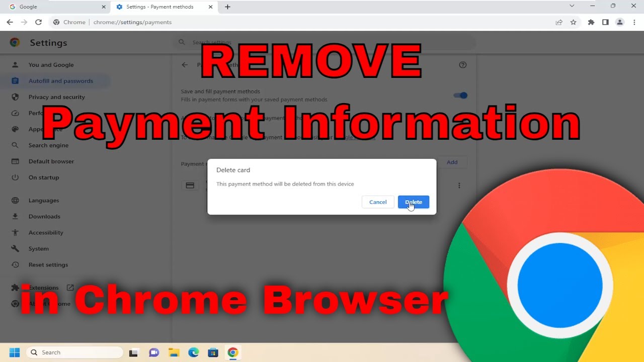
Task: Cancel the Delete card dialog
Action: pyautogui.click(x=378, y=202)
